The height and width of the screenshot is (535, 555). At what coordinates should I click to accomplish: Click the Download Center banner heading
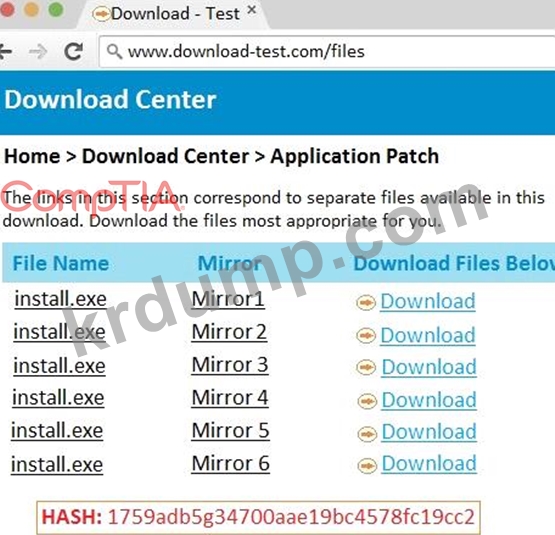(110, 99)
